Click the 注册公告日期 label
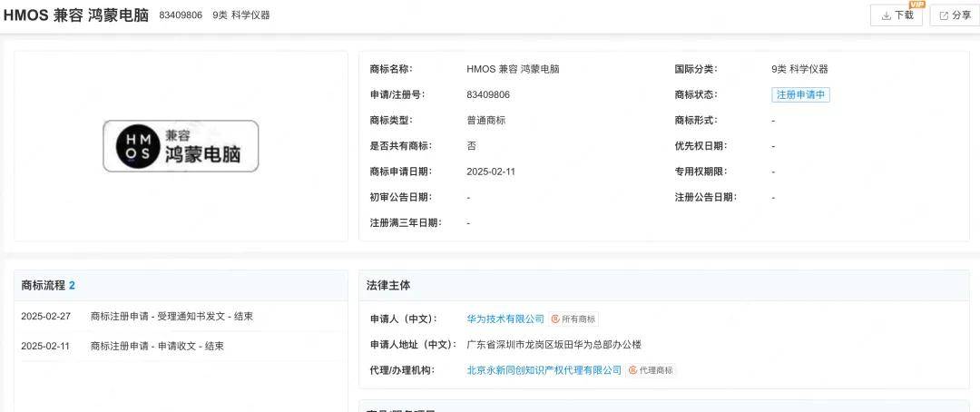980x412 pixels. click(x=706, y=198)
